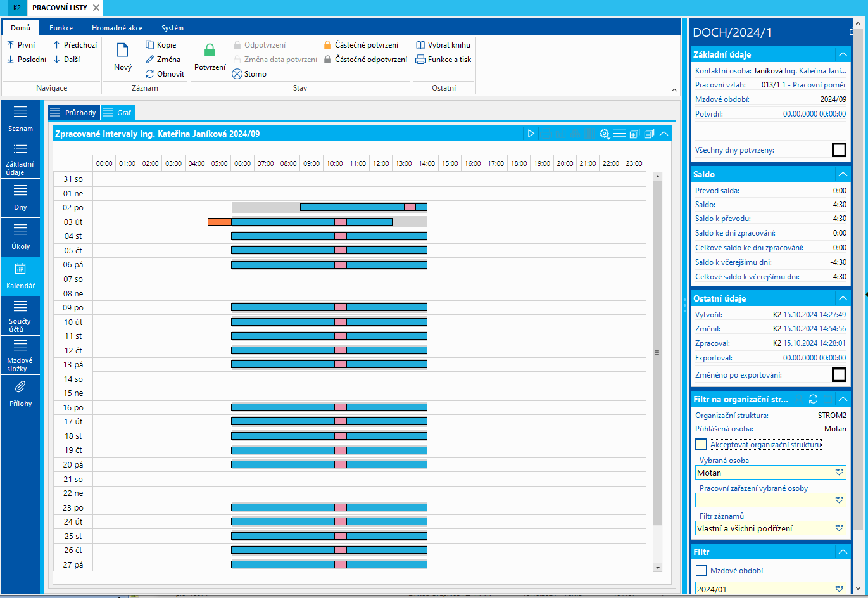Open Mzdové složky in the sidebar
868x598 pixels.
(20, 355)
